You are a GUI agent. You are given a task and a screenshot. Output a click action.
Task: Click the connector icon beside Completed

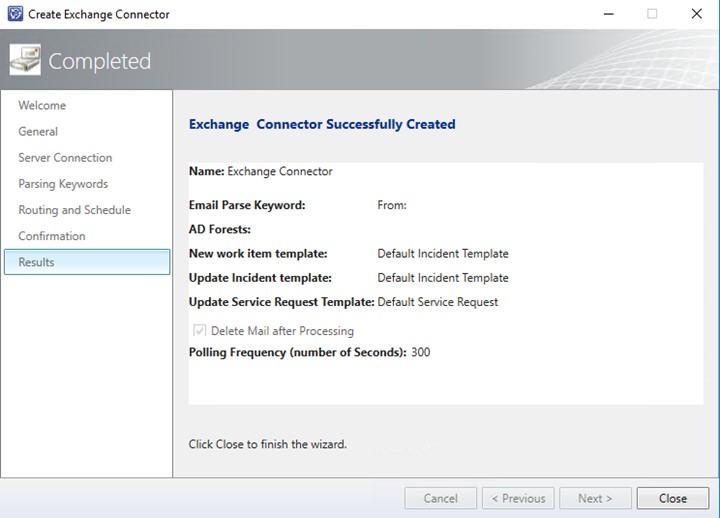25,60
